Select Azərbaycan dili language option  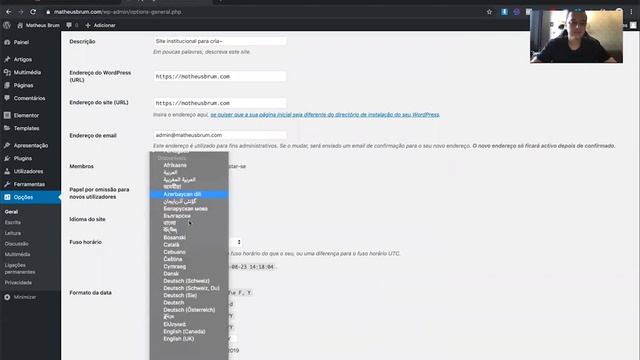coord(189,194)
